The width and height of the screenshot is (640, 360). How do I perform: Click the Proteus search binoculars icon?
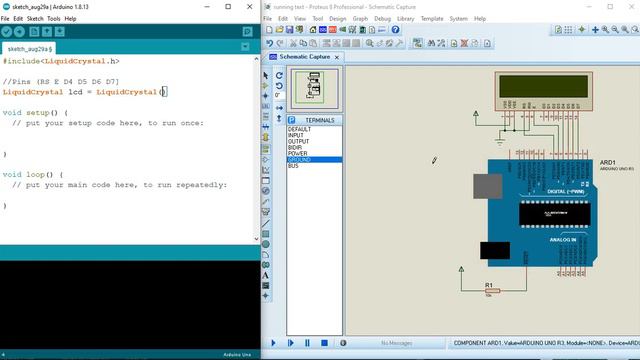431,43
